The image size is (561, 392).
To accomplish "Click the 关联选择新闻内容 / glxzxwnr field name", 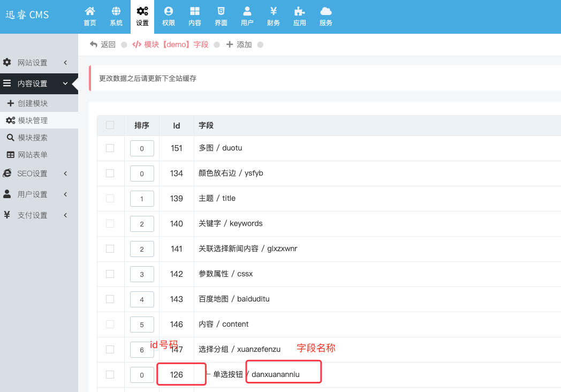I will point(248,248).
